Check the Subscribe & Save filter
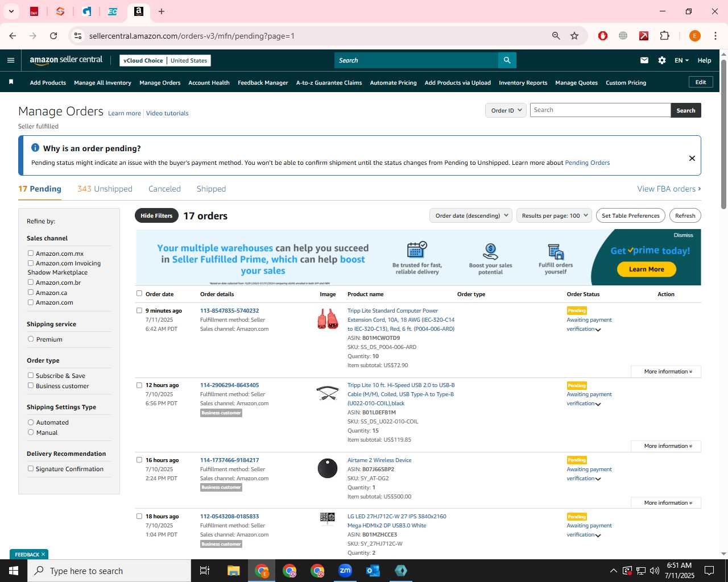This screenshot has height=582, width=728. pyautogui.click(x=31, y=375)
